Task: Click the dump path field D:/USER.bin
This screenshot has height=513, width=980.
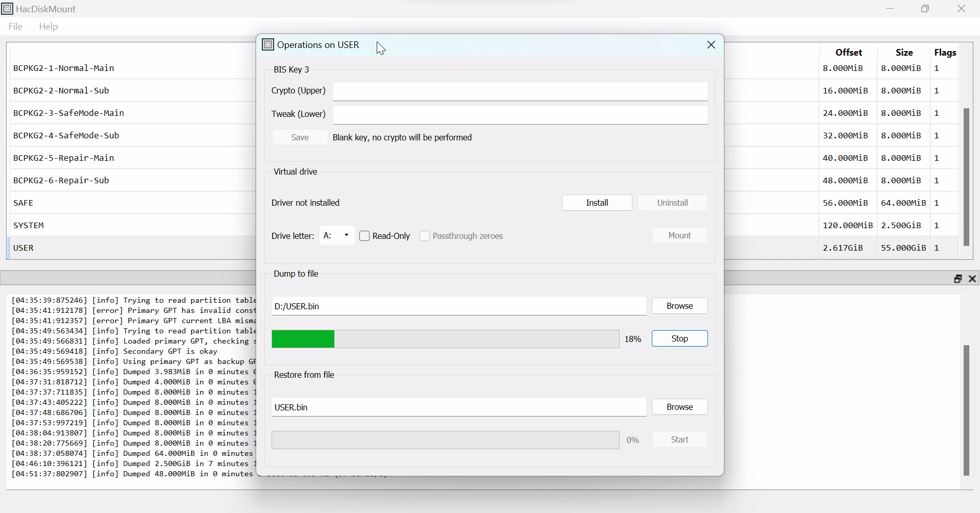Action: pos(459,306)
